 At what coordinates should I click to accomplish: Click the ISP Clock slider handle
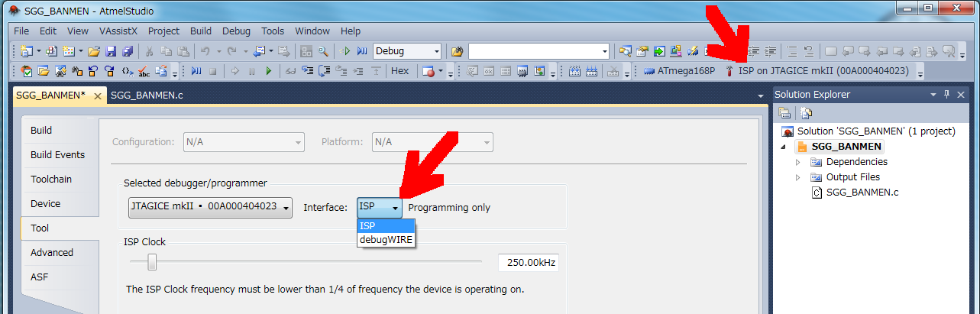(x=152, y=262)
